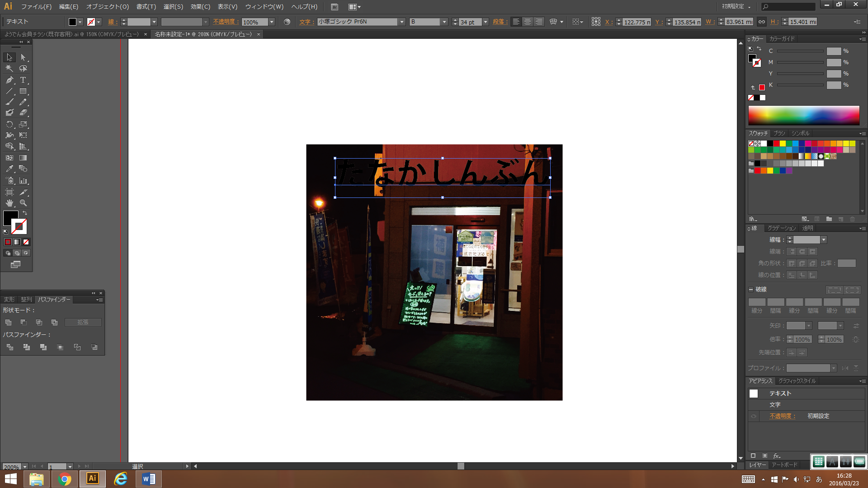Switch to よどでん会員チラシ tab
Image resolution: width=868 pixels, height=488 pixels.
pos(71,34)
